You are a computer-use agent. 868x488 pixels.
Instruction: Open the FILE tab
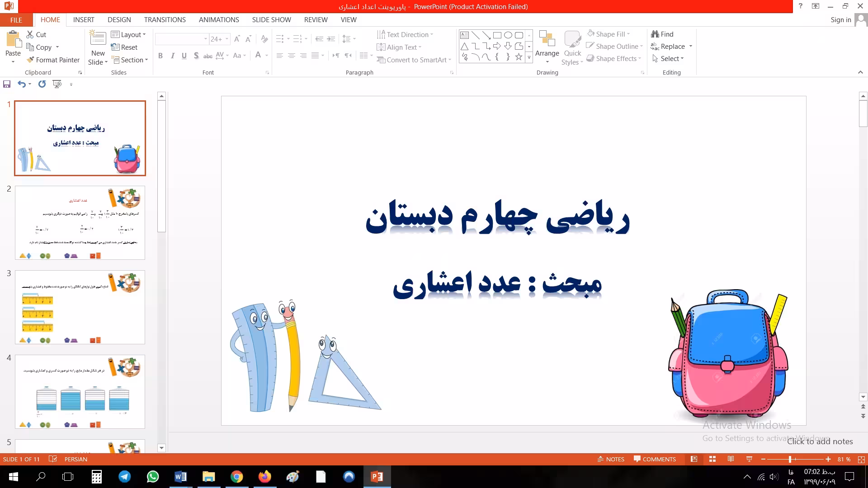[16, 20]
